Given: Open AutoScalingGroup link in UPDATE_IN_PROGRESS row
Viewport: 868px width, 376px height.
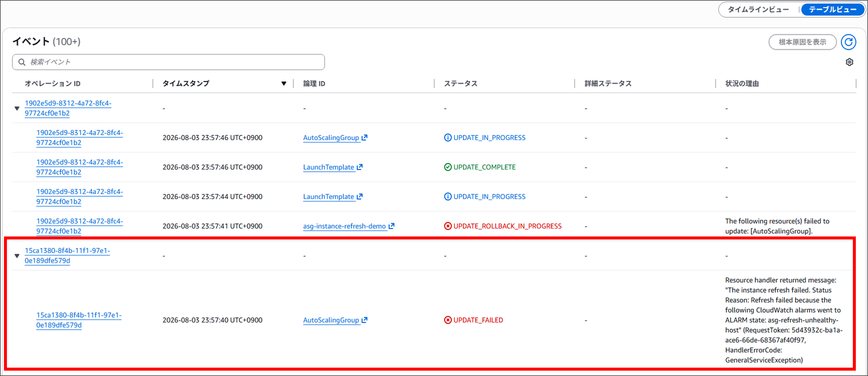Looking at the screenshot, I should [x=331, y=138].
